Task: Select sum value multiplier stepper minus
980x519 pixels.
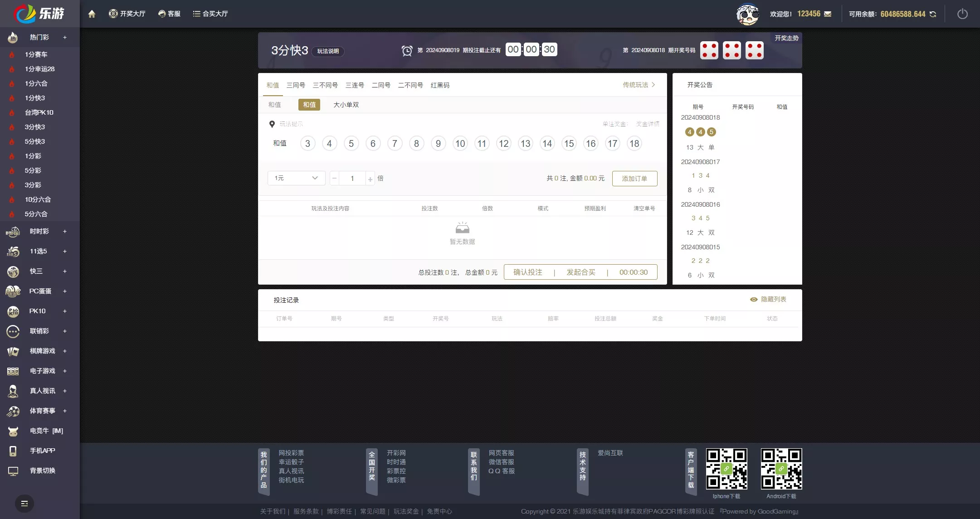Action: click(334, 178)
